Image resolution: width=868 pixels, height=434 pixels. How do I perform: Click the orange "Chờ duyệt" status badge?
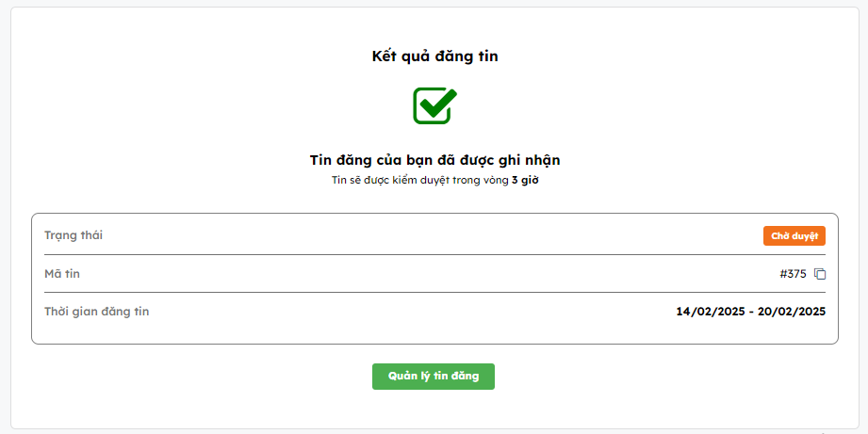794,236
